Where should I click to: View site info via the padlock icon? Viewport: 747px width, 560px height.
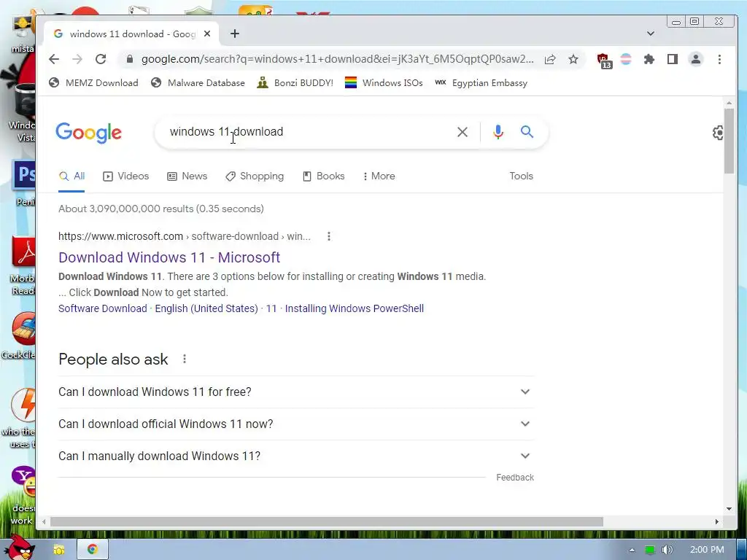(x=129, y=59)
